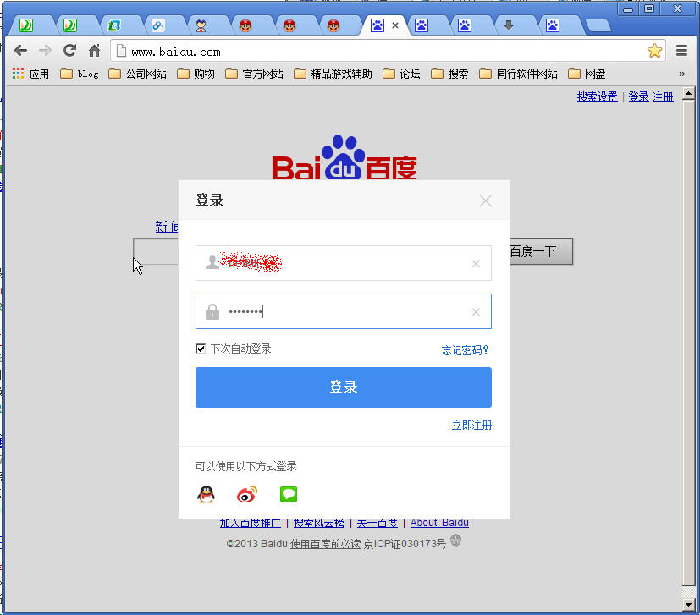The height and width of the screenshot is (615, 700).
Task: Bookmark this page with the star icon
Action: point(654,51)
